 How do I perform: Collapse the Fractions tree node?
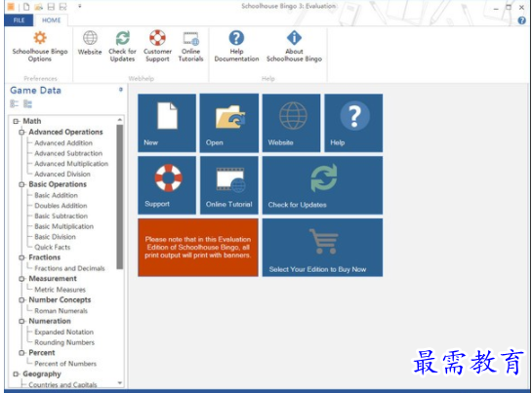[21, 257]
